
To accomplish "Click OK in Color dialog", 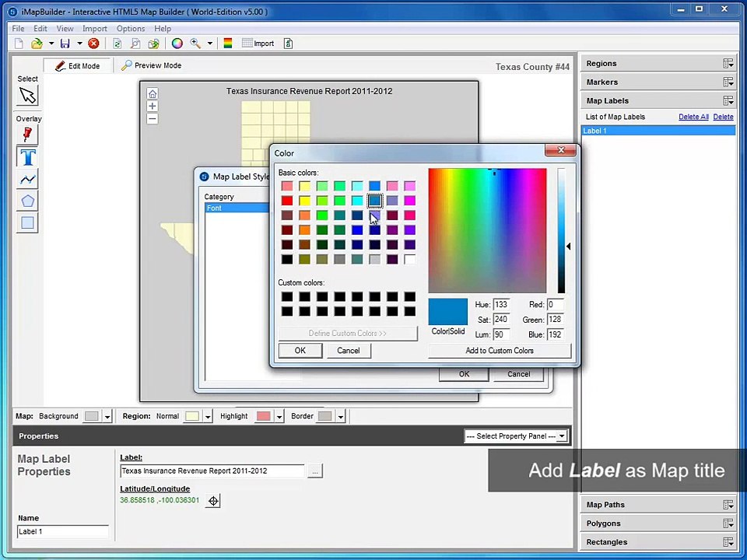I will coord(300,351).
